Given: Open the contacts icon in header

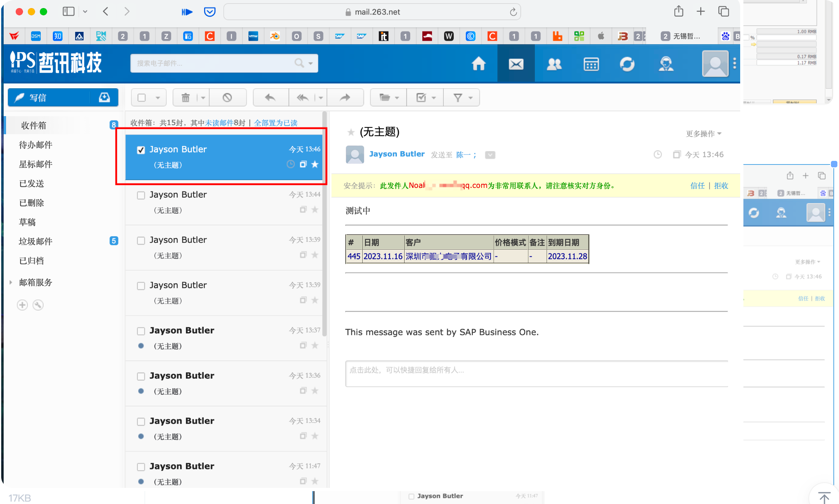Looking at the screenshot, I should click(x=554, y=64).
